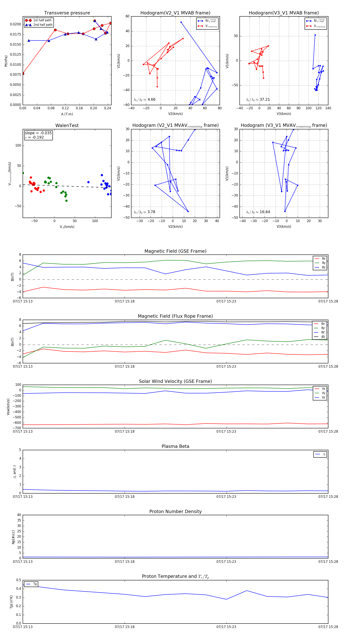351x644 pixels.
Task: Click '2nd half path' legend entry
Action: point(39,25)
